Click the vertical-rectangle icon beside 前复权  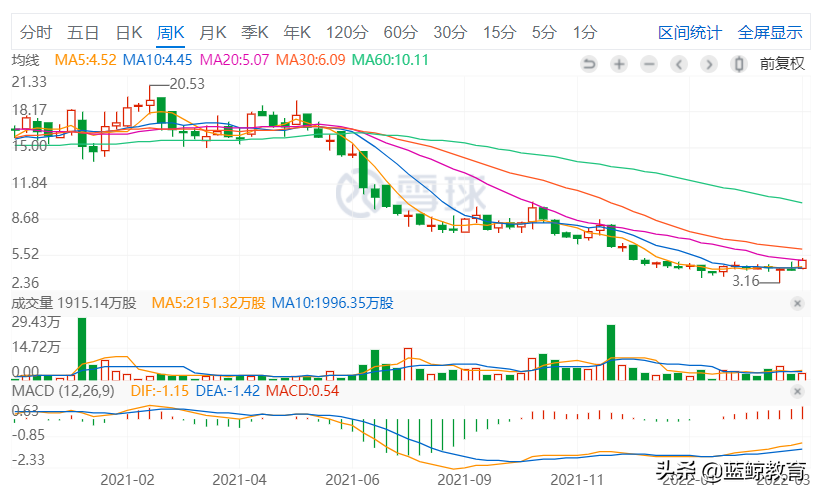coord(739,64)
